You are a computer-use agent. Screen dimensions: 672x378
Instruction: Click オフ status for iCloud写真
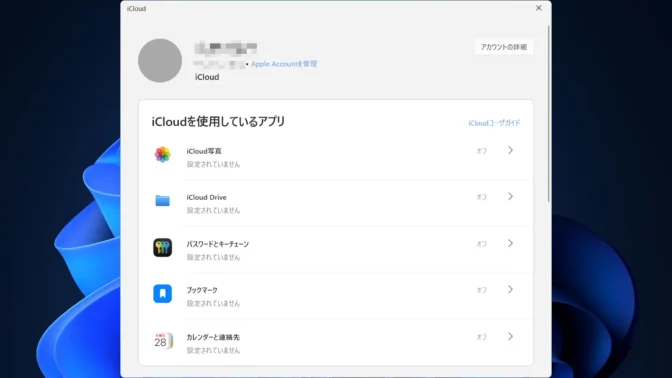481,151
